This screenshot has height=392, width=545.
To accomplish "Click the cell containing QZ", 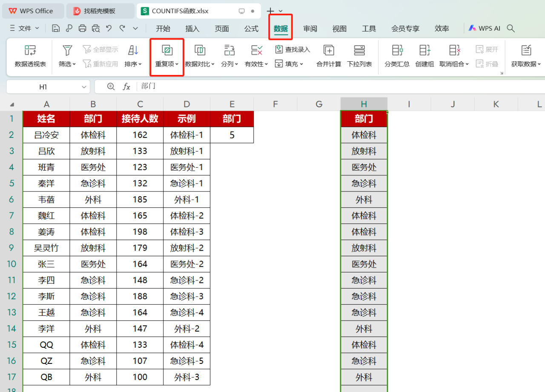I will [x=46, y=361].
